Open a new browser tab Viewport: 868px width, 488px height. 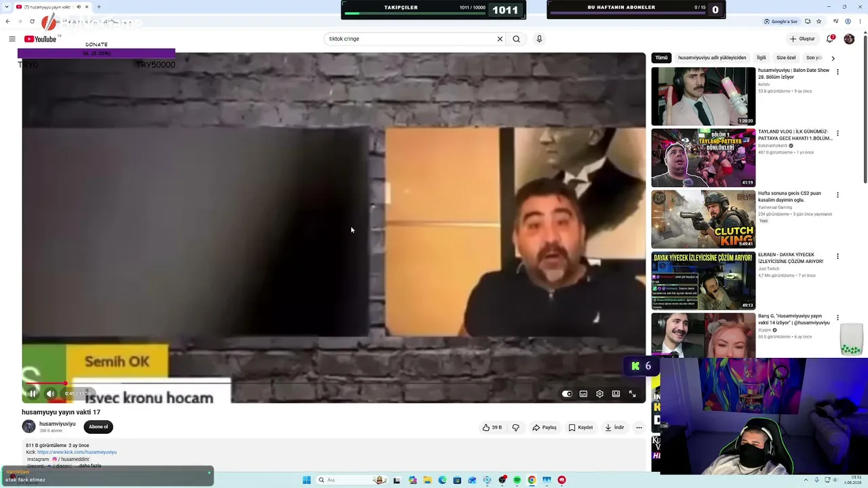tap(99, 7)
